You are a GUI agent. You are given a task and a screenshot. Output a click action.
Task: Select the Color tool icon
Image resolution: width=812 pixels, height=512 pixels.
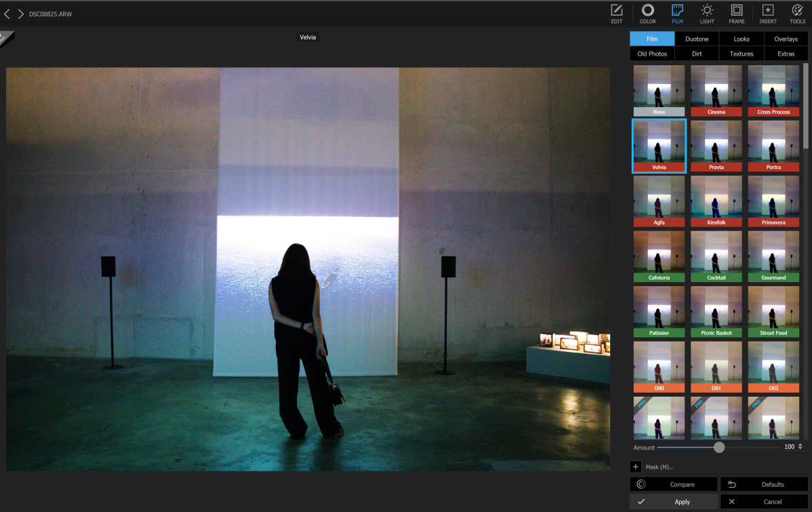click(648, 13)
